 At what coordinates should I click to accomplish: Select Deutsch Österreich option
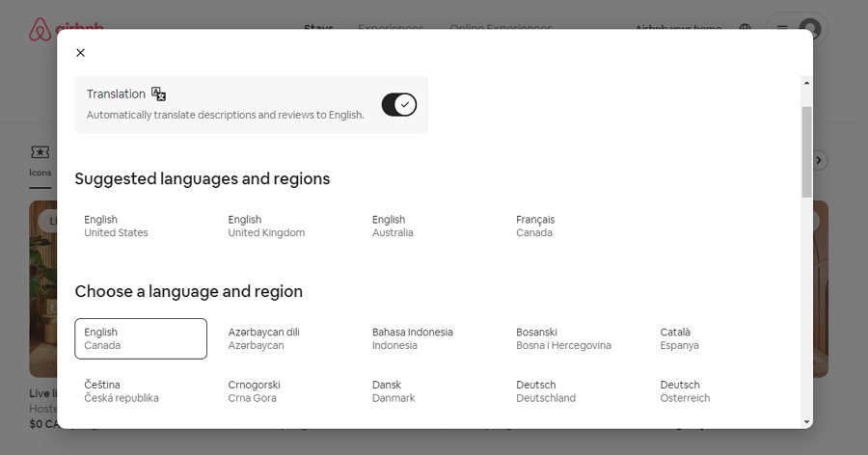click(x=685, y=391)
